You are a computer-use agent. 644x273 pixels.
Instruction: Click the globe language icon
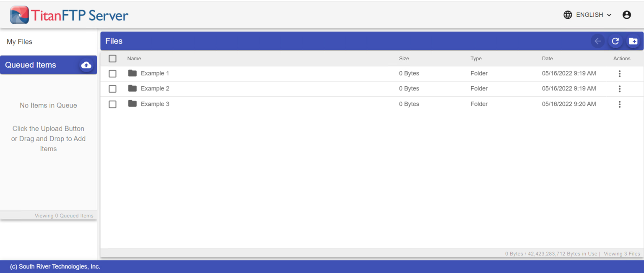568,15
